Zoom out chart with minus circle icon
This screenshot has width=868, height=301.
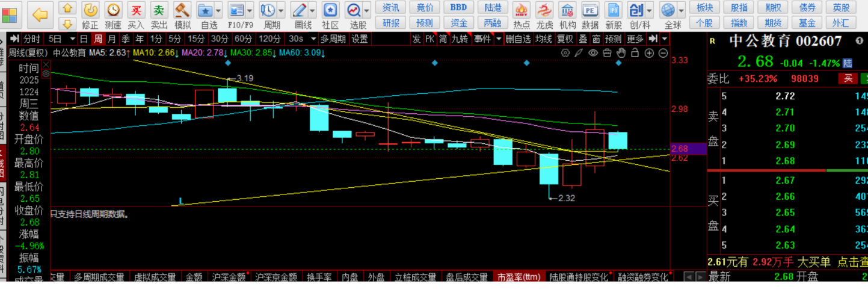pos(663,53)
